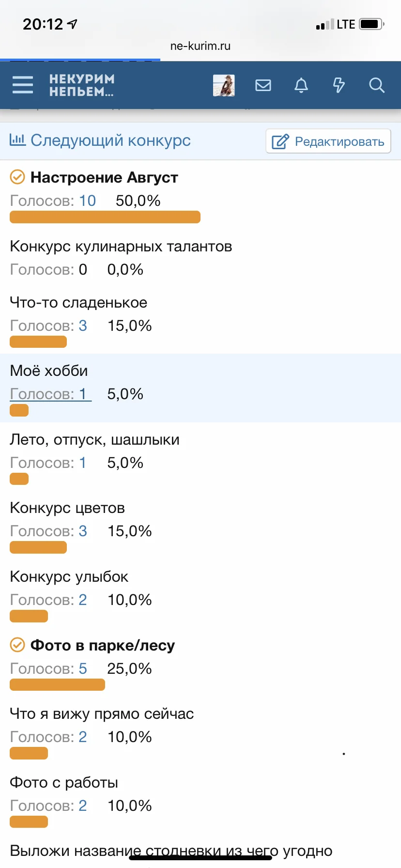Open the hamburger navigation menu
This screenshot has width=401, height=868.
click(23, 85)
